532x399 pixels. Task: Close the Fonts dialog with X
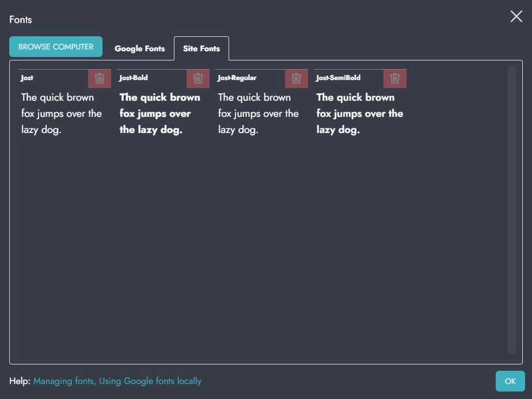(516, 17)
